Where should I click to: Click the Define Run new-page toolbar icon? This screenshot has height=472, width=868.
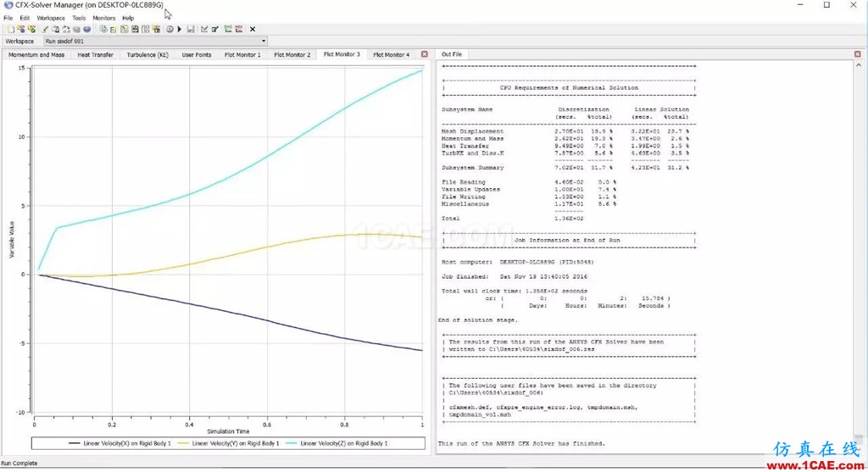coord(10,29)
